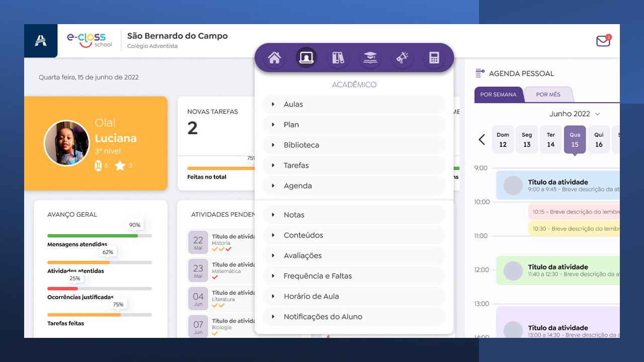
Task: Open the Junho 2022 month dropdown
Action: click(x=575, y=114)
